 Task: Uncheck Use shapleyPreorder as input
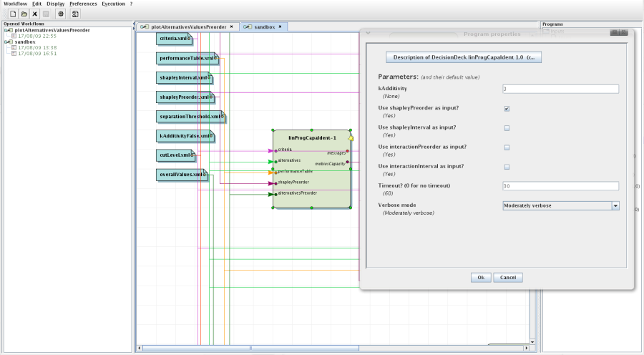pyautogui.click(x=507, y=109)
